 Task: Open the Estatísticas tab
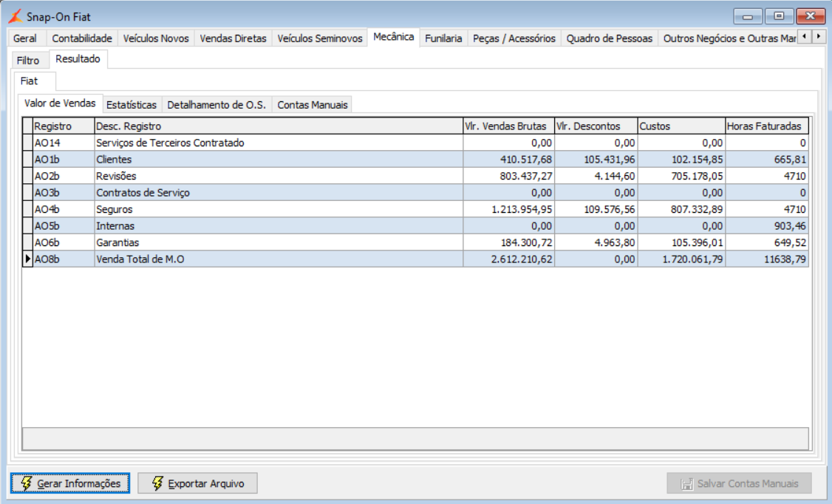pyautogui.click(x=132, y=104)
